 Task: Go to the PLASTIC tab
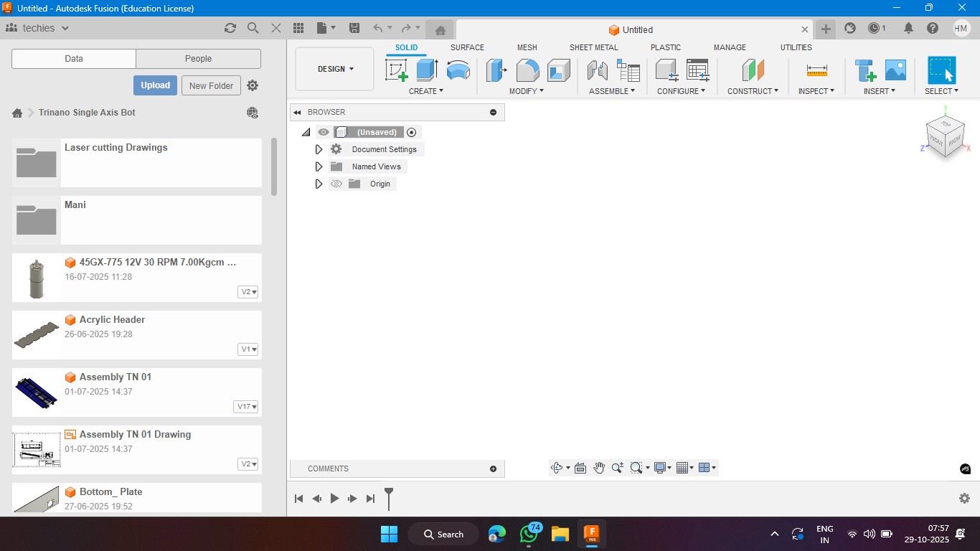click(666, 47)
